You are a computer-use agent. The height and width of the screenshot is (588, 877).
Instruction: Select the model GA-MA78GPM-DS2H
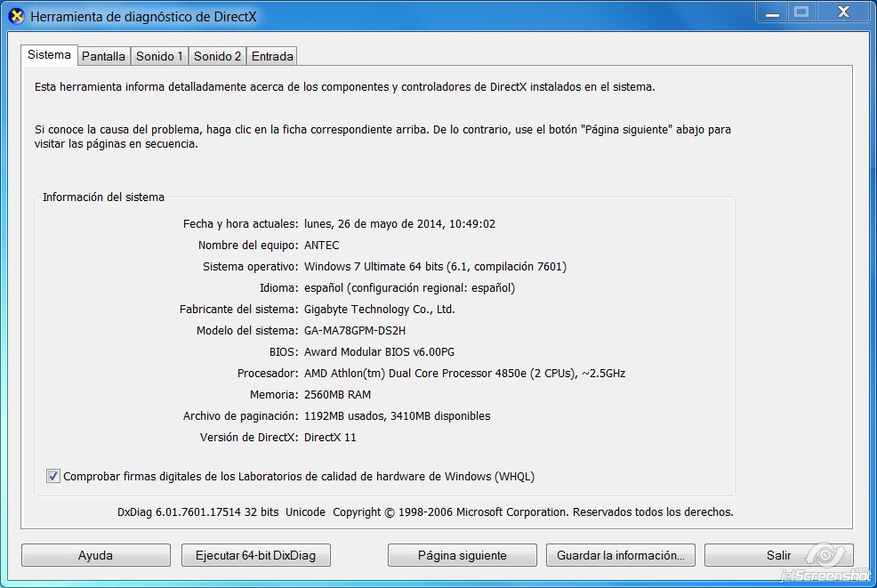[x=355, y=331]
